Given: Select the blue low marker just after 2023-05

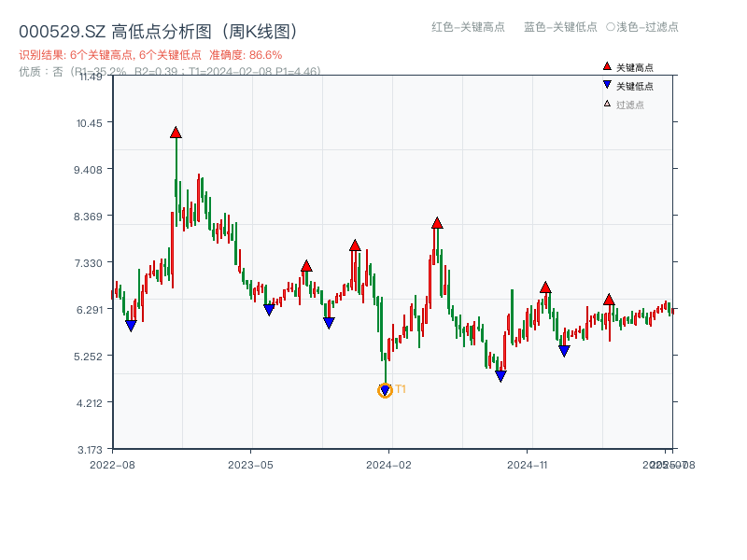Looking at the screenshot, I should 269,310.
